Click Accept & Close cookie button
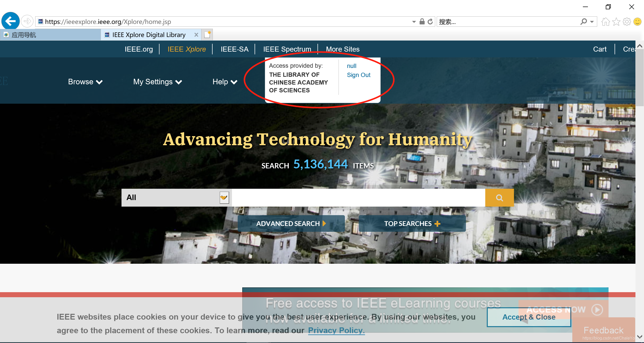 pyautogui.click(x=529, y=317)
